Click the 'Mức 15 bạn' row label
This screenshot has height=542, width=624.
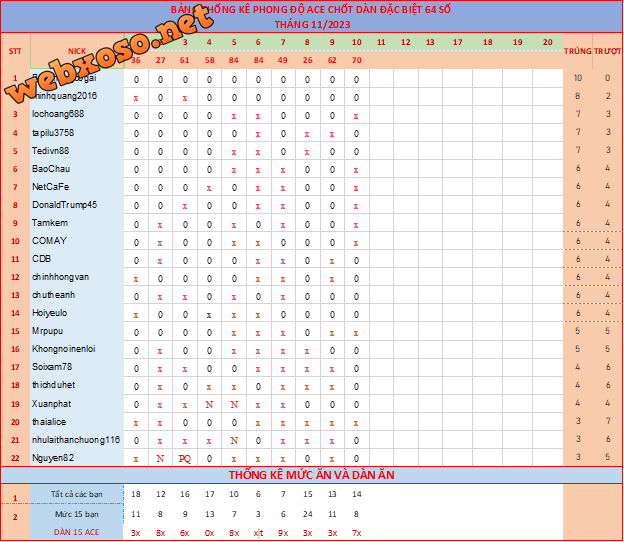76,514
